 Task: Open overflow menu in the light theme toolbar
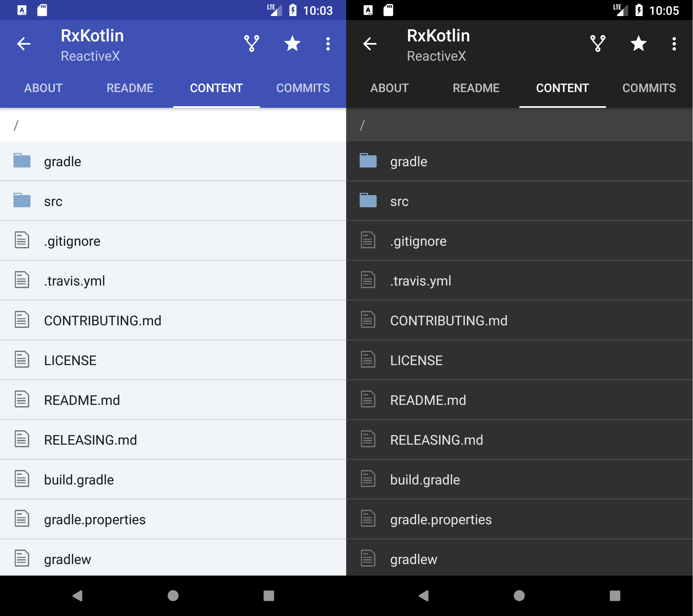(x=328, y=44)
